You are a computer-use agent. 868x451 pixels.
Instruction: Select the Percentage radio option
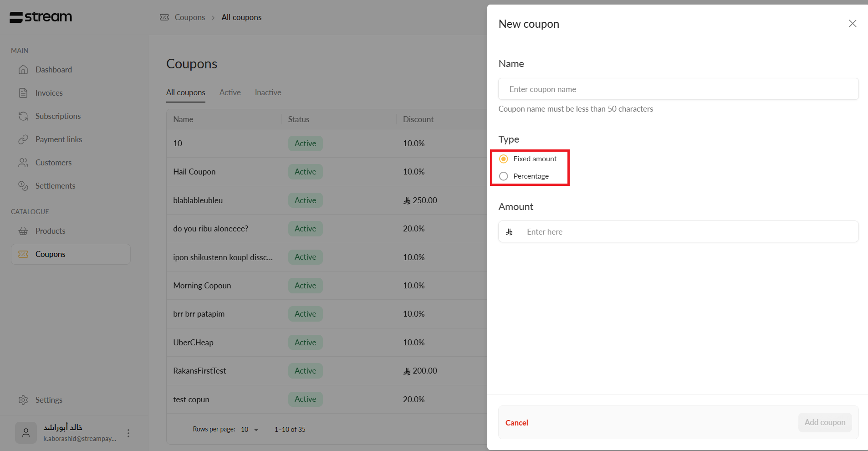point(504,176)
